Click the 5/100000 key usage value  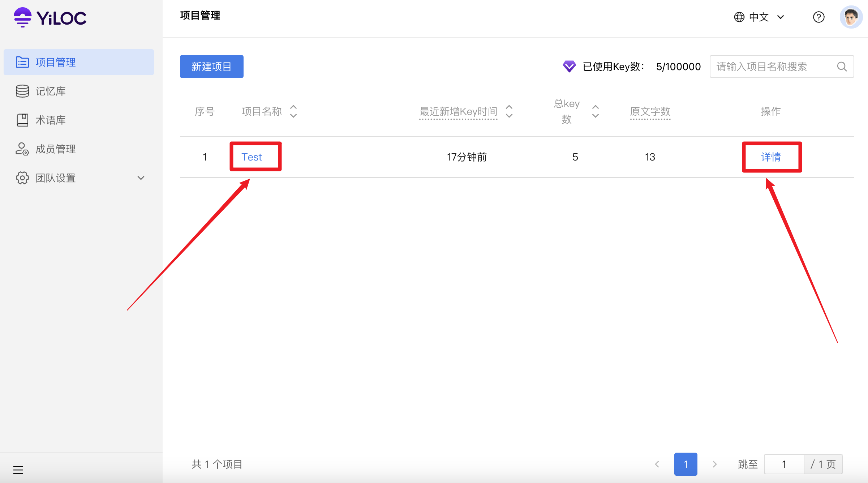point(678,67)
